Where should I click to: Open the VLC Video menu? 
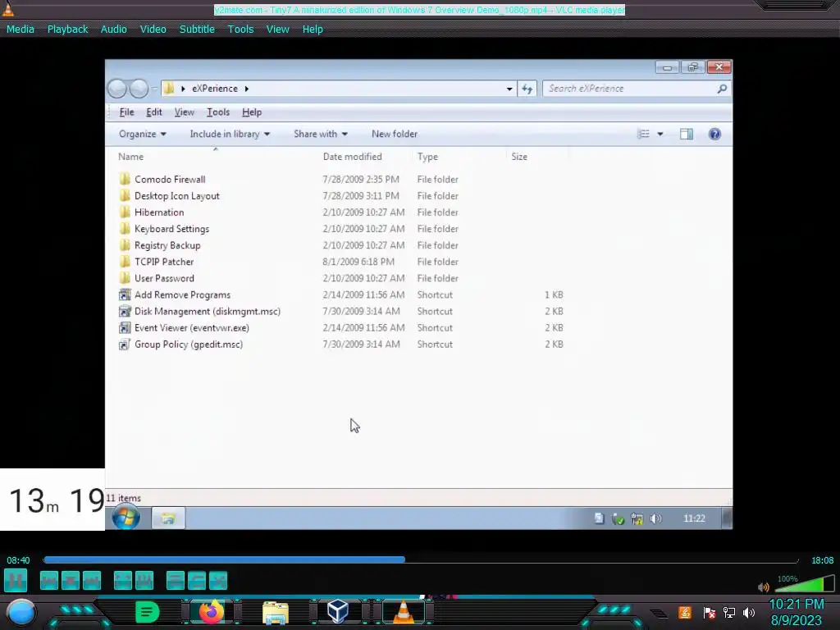click(x=153, y=30)
